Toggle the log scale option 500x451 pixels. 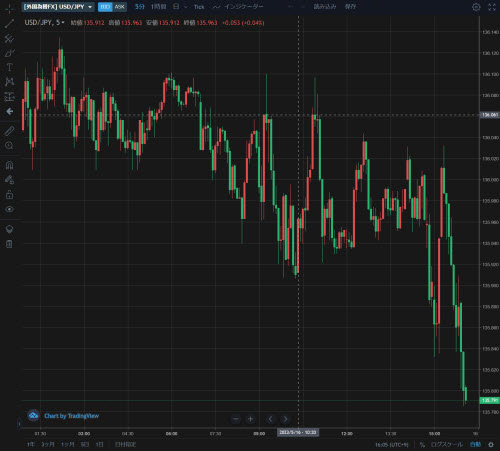[446, 444]
